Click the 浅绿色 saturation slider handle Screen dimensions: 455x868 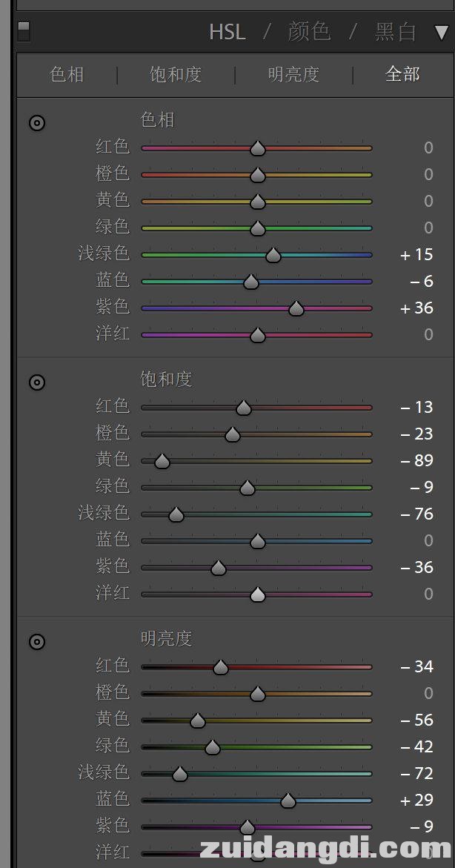click(176, 514)
